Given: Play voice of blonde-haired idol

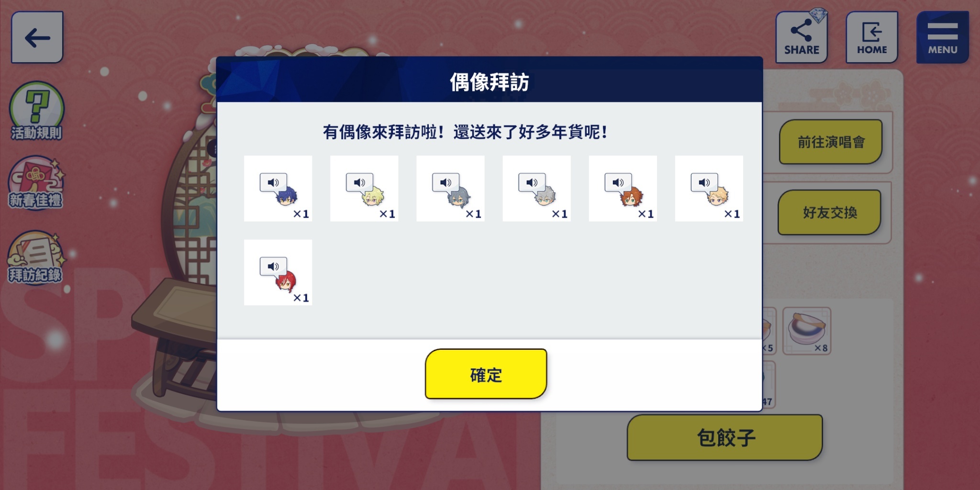Looking at the screenshot, I should (359, 182).
